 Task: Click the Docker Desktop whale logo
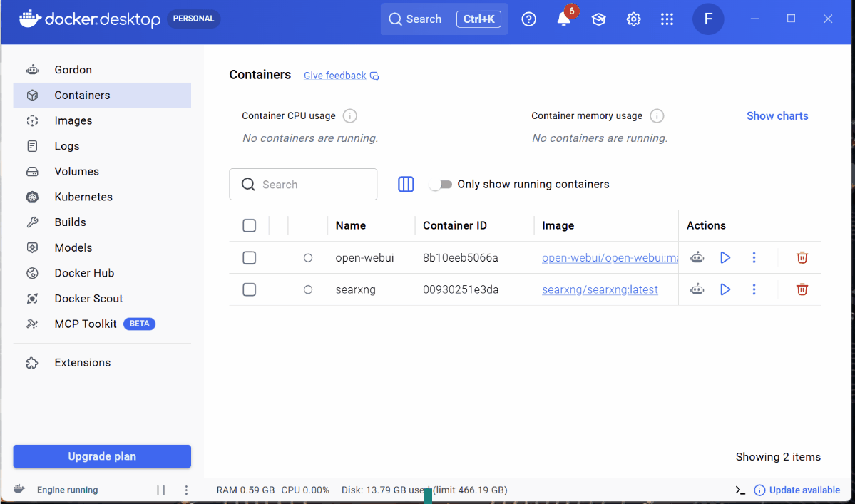(x=31, y=19)
